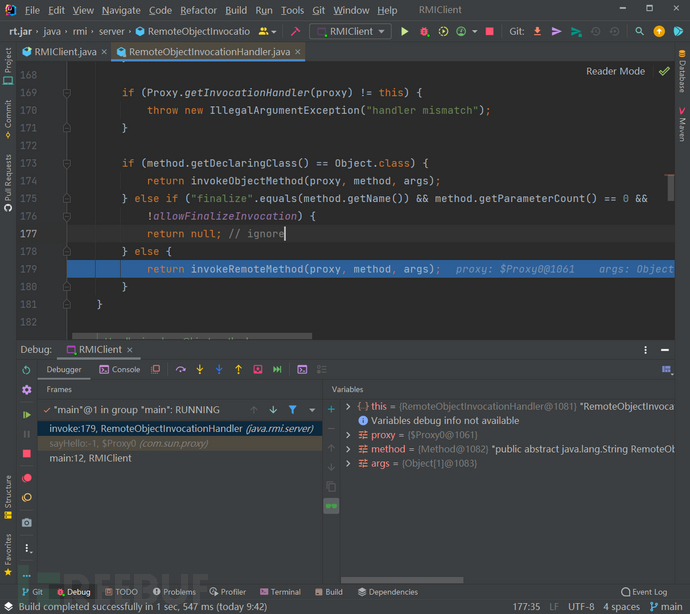Screen dimensions: 690x614
Task: Resume program in debug side toolbar
Action: (26, 414)
